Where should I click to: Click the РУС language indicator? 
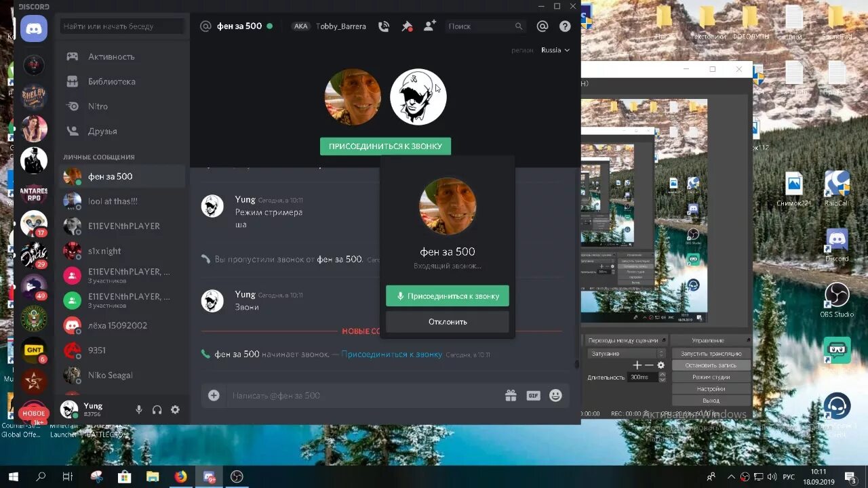coord(788,477)
